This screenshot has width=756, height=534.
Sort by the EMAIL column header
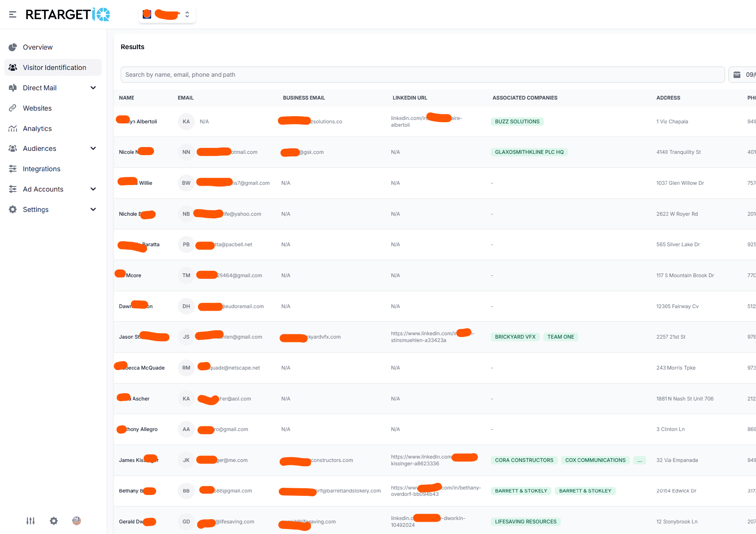[x=186, y=98]
